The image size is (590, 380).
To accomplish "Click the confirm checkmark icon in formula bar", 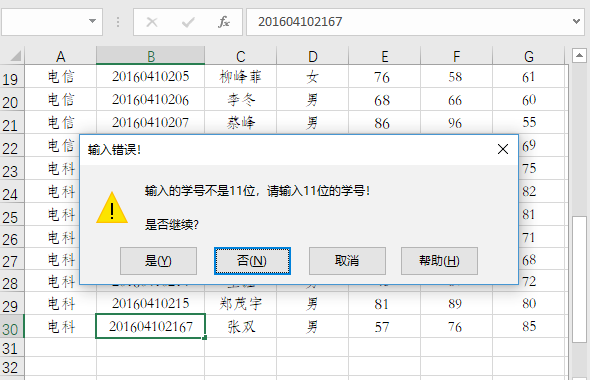I will pyautogui.click(x=188, y=22).
